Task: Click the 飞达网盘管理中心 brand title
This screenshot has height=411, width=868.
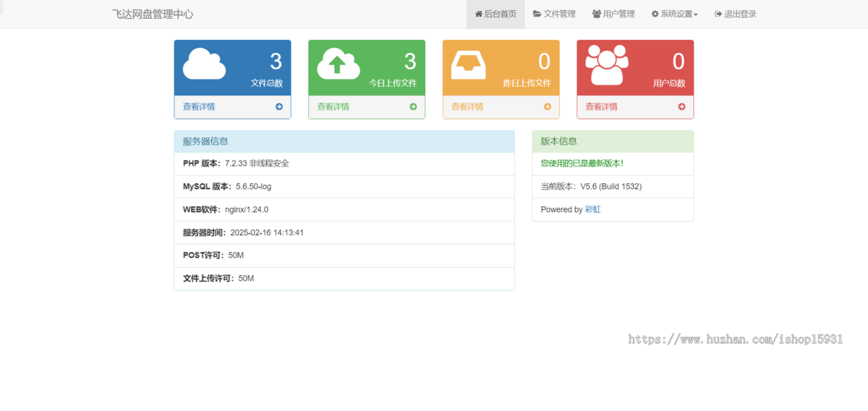Action: [x=153, y=14]
